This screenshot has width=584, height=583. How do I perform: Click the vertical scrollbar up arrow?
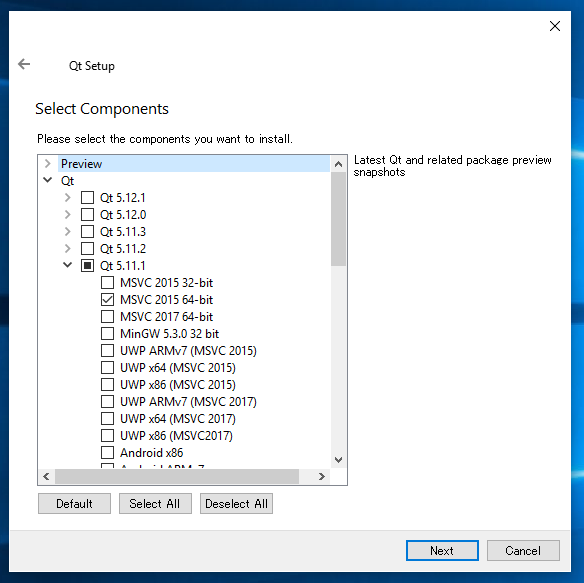tap(338, 164)
